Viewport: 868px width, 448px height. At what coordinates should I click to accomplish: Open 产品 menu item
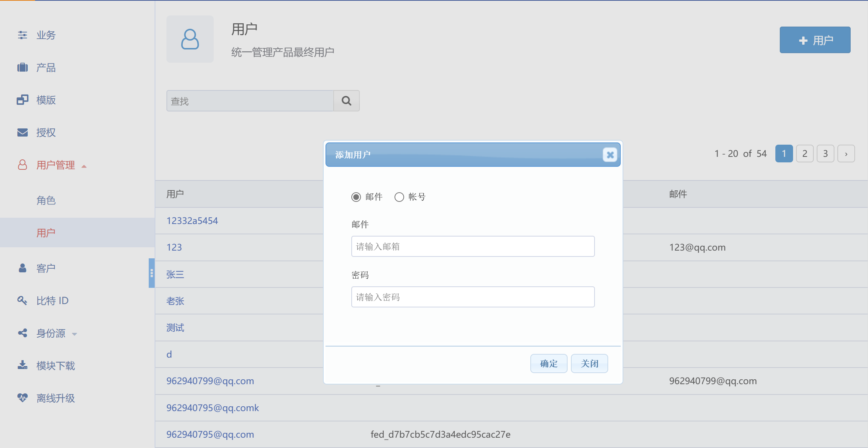pos(46,68)
